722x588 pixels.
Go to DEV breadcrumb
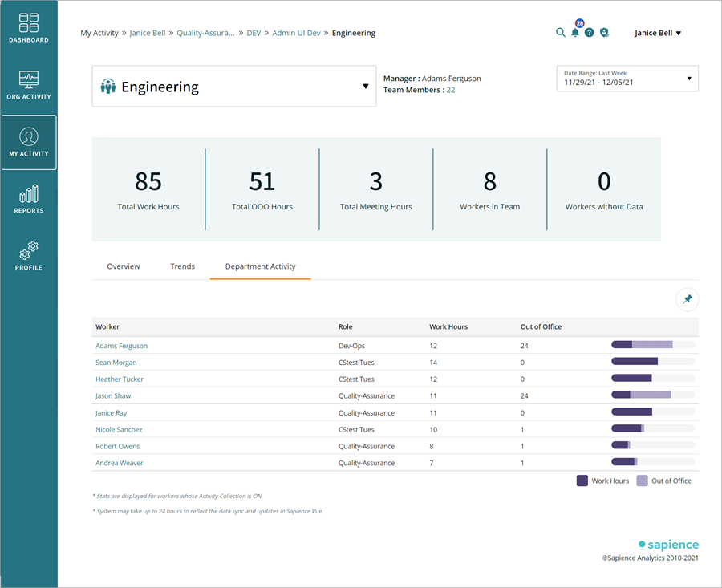[x=254, y=33]
